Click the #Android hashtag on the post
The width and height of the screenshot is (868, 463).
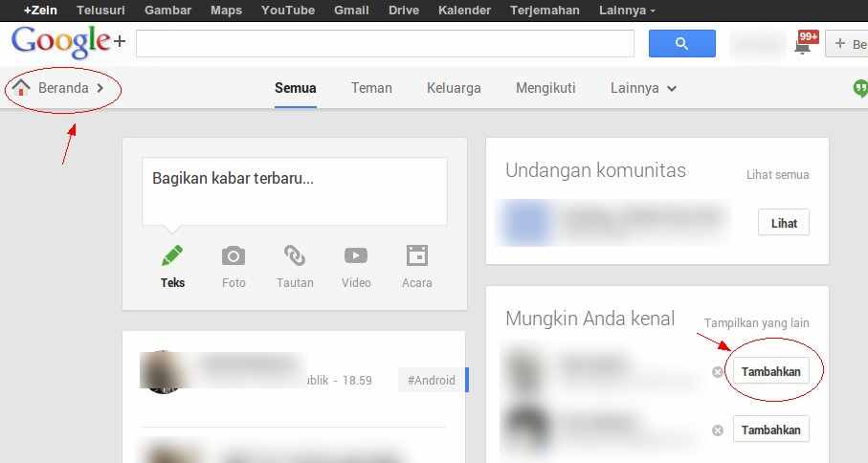coord(432,380)
